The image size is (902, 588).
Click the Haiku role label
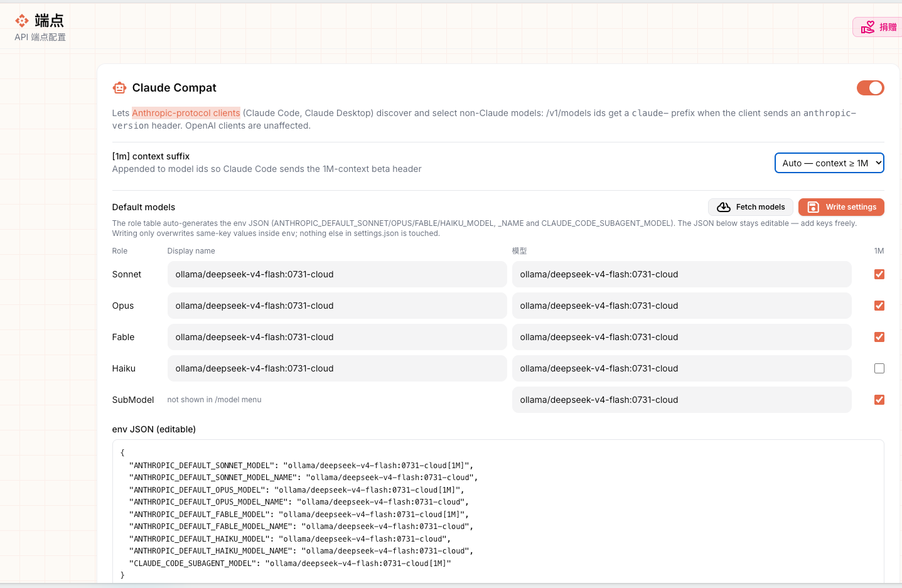pos(124,368)
